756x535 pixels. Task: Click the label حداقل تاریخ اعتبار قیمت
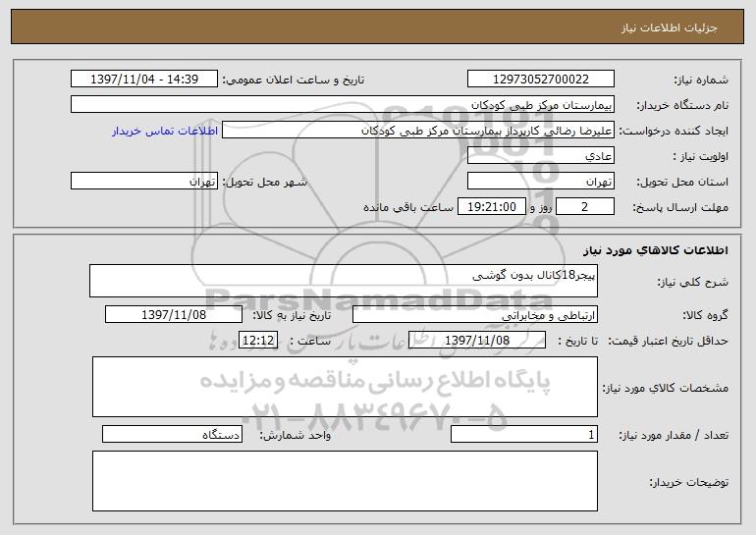(x=668, y=342)
